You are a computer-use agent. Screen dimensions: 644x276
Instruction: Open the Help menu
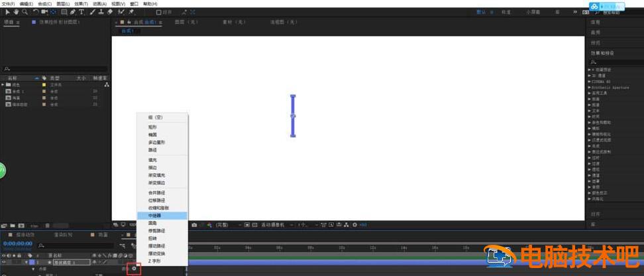(150, 4)
